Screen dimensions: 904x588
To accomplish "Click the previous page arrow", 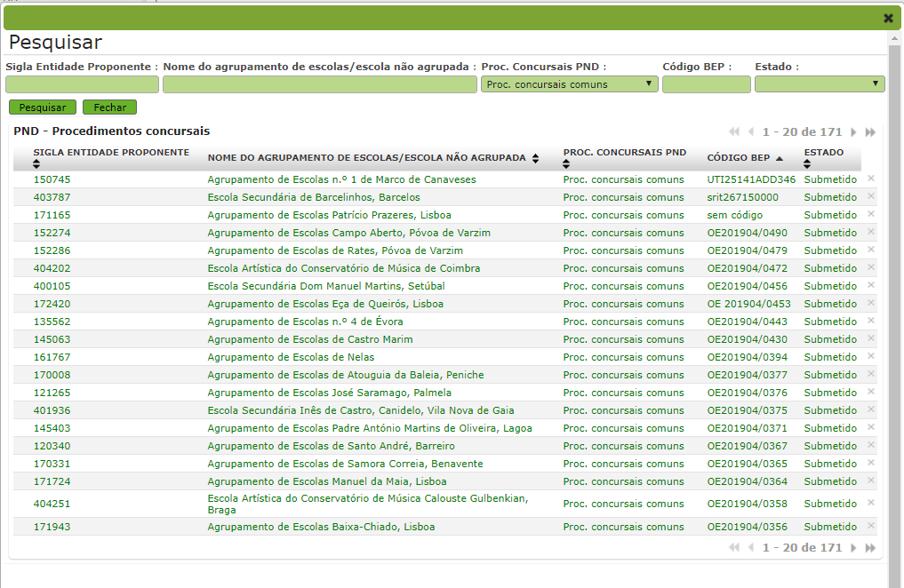I will click(749, 131).
